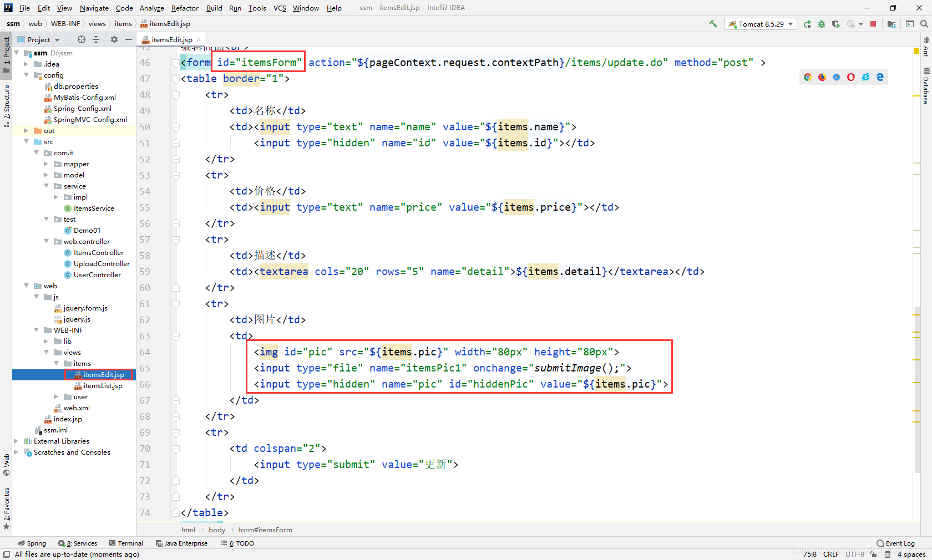Click the Collapse All icon in Project panel
The image size is (932, 560).
[96, 39]
